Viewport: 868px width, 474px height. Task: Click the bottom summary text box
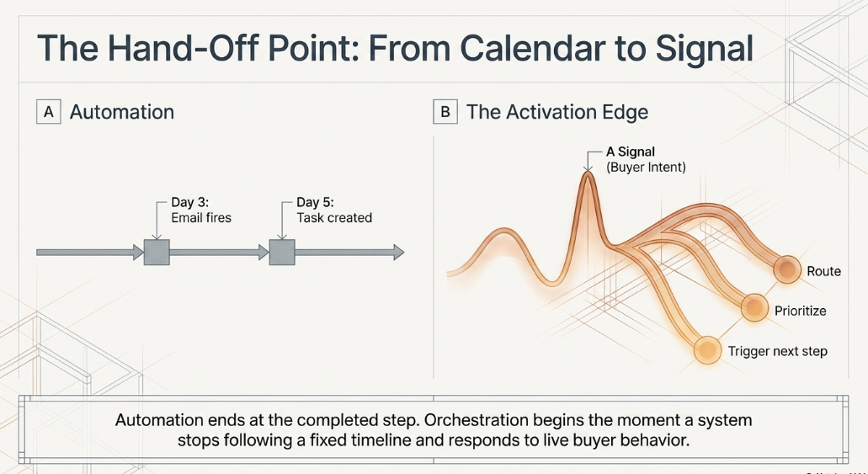tap(434, 429)
